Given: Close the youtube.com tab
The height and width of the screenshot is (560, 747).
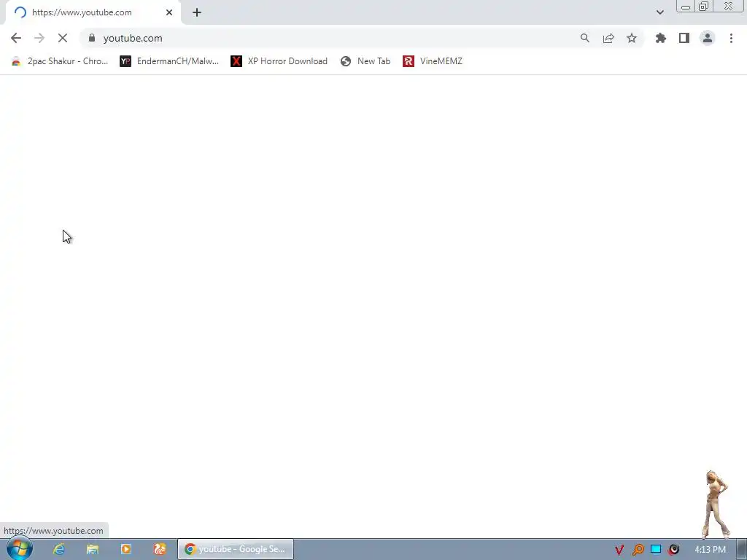Looking at the screenshot, I should click(x=169, y=12).
